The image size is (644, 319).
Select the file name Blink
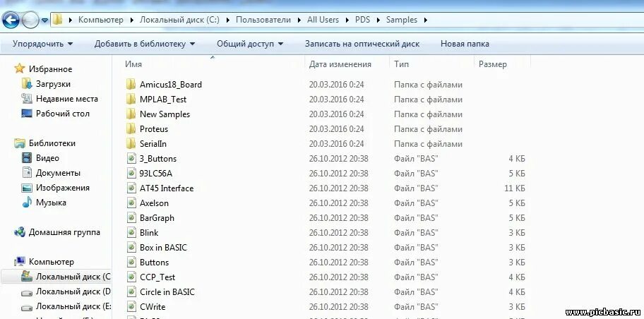[x=149, y=233]
